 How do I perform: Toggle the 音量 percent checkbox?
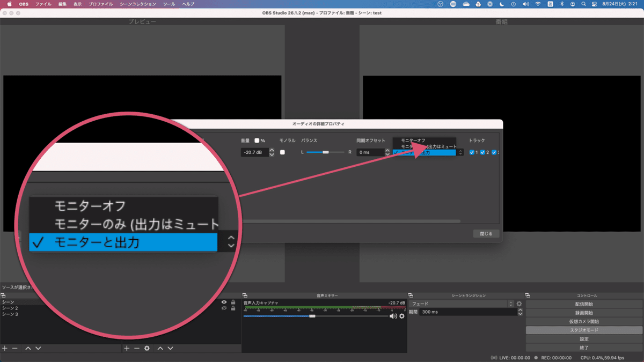point(257,141)
